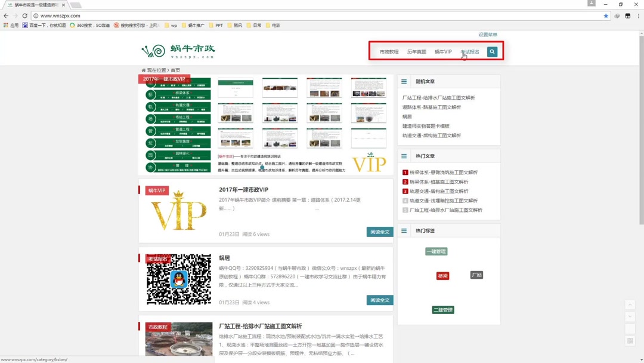Open the 历年真题 menu item
Screen dimensions: 644x363
click(x=416, y=51)
